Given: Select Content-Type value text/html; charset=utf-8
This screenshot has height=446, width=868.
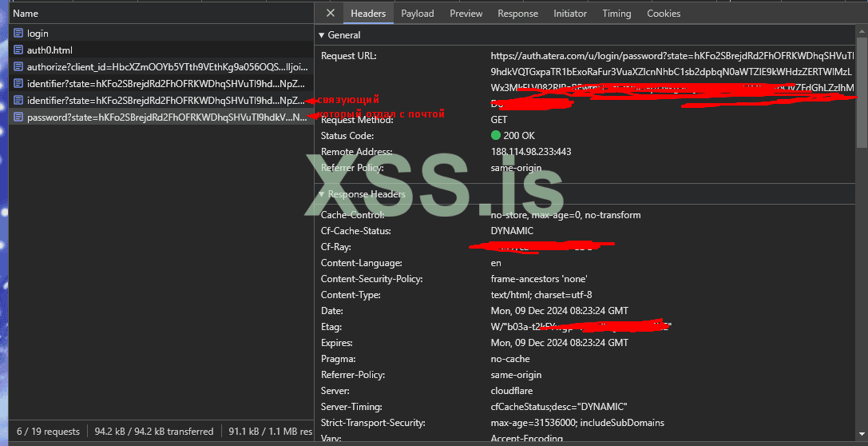Looking at the screenshot, I should coord(541,295).
